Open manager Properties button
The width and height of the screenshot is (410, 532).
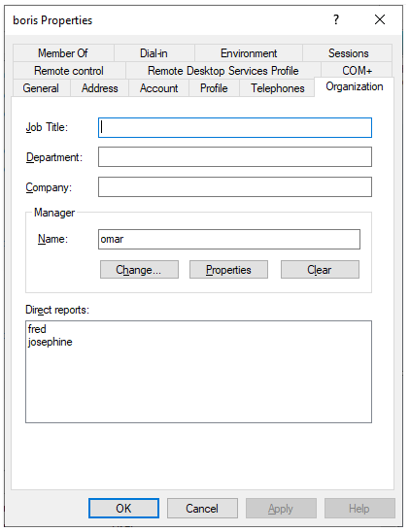pyautogui.click(x=228, y=269)
